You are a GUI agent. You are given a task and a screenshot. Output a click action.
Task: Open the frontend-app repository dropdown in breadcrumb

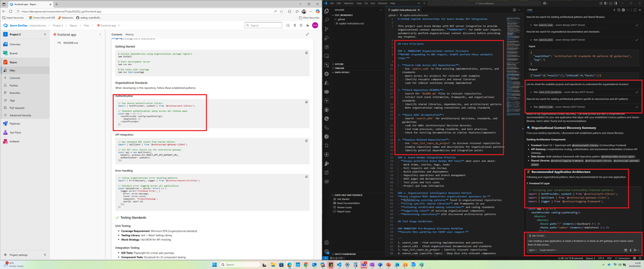point(108,26)
